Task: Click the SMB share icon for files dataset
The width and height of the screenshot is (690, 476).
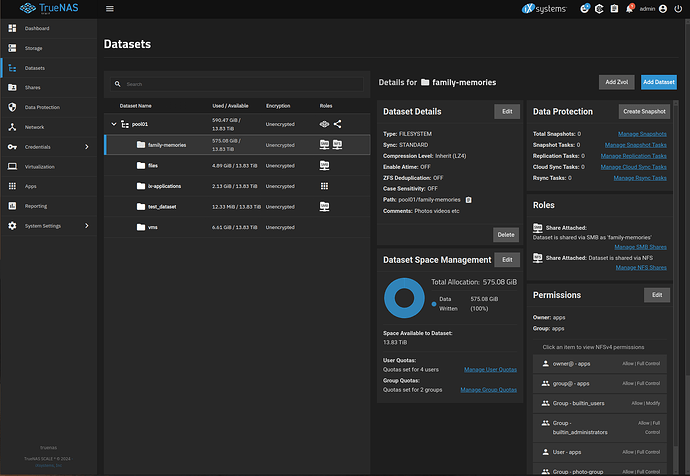Action: (x=324, y=165)
